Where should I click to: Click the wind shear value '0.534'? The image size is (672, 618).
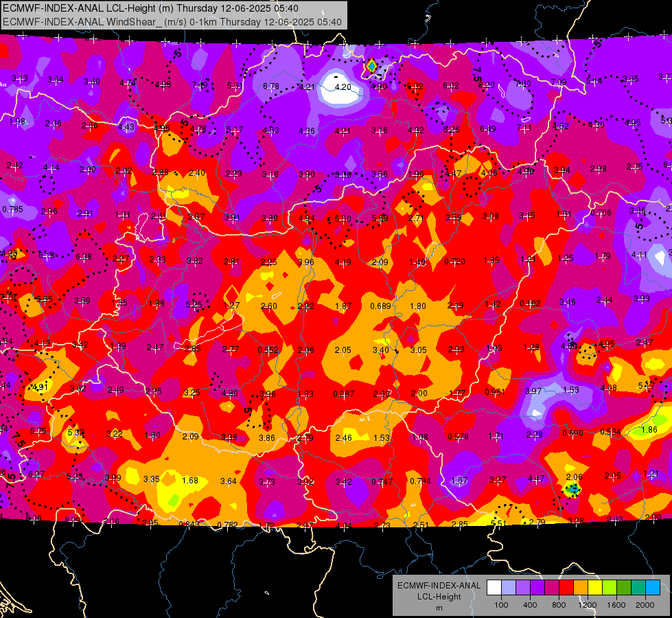click(x=611, y=431)
